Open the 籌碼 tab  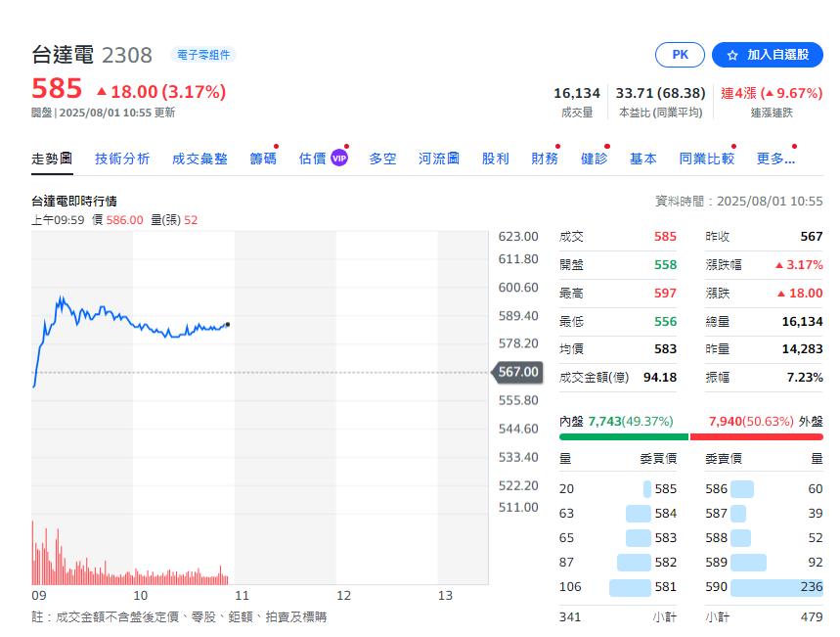263,159
